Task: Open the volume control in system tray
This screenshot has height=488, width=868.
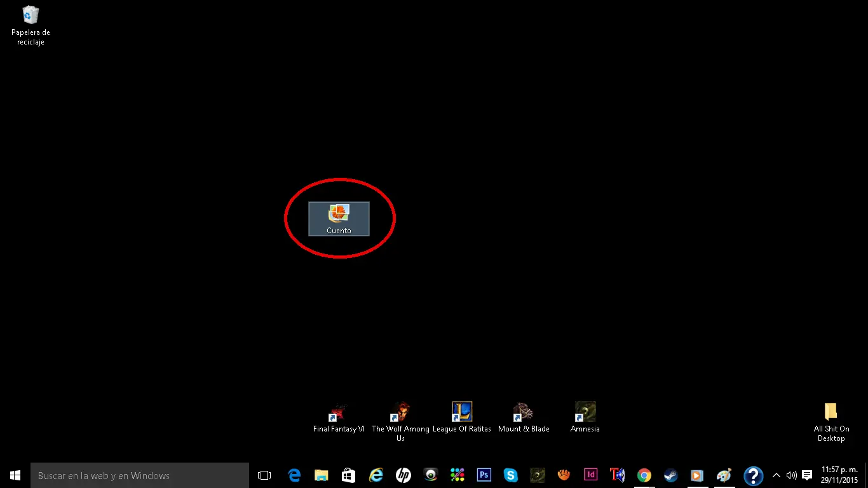Action: [x=791, y=475]
